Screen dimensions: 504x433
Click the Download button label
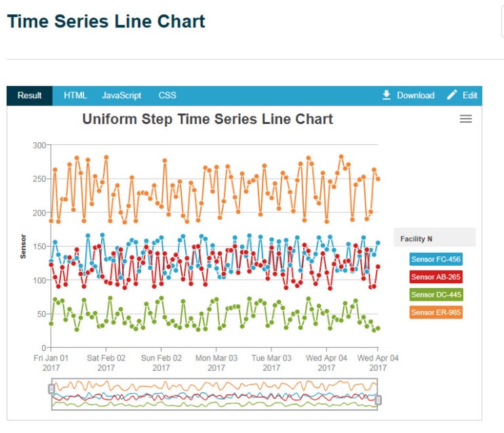416,96
